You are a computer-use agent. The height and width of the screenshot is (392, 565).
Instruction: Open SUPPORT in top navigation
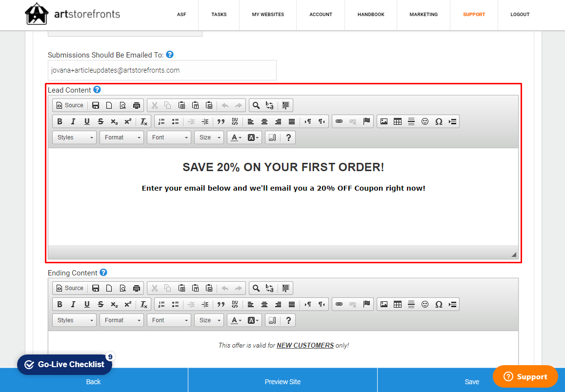(474, 15)
